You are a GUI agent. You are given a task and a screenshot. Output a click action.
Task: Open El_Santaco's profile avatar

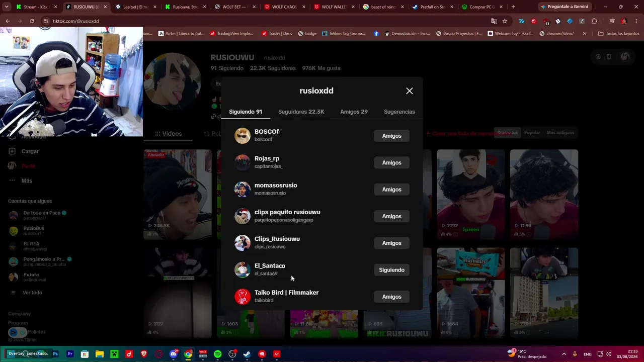tap(243, 270)
